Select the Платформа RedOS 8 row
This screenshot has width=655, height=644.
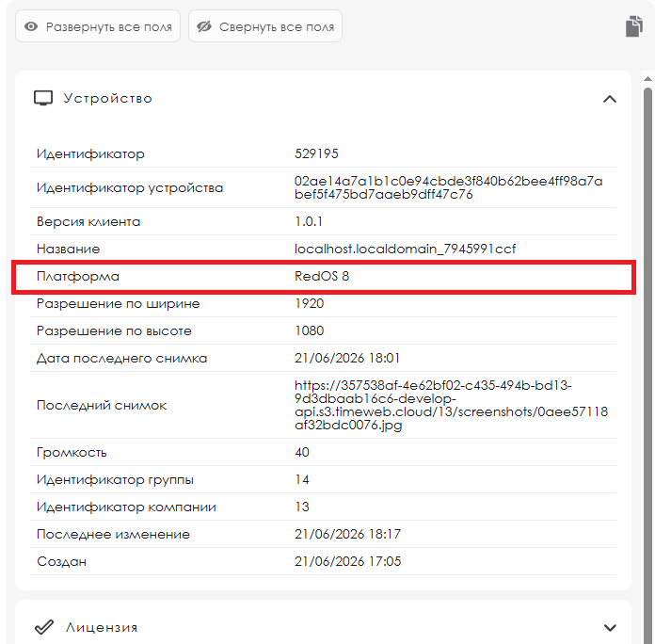324,277
